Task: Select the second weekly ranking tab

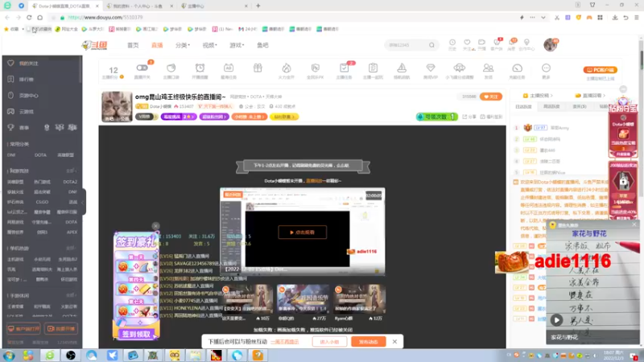Action: [551, 107]
